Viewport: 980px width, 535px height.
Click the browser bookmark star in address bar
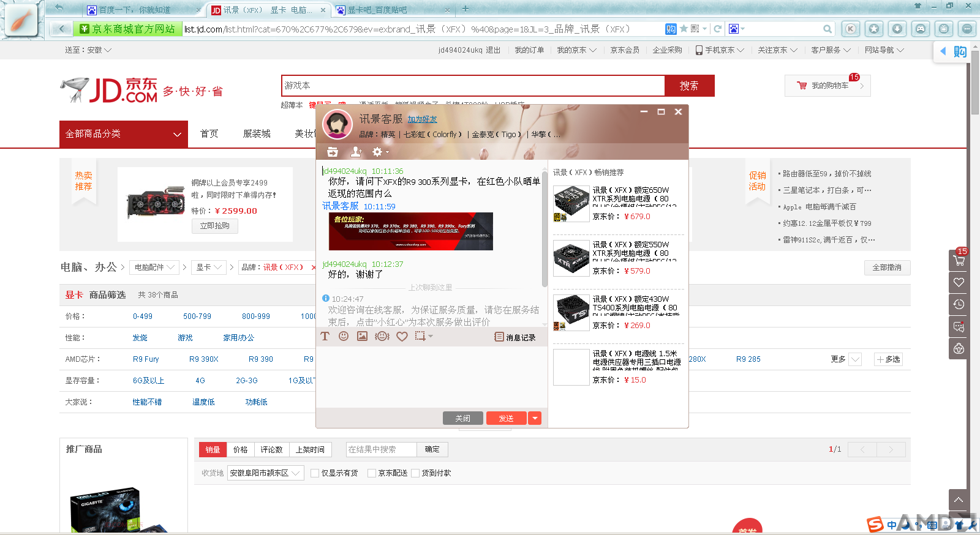click(684, 29)
